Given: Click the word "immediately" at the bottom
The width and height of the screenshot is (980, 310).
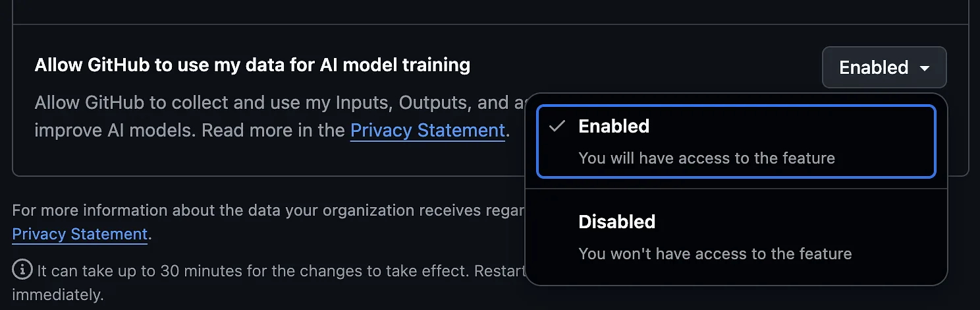Looking at the screenshot, I should click(58, 294).
